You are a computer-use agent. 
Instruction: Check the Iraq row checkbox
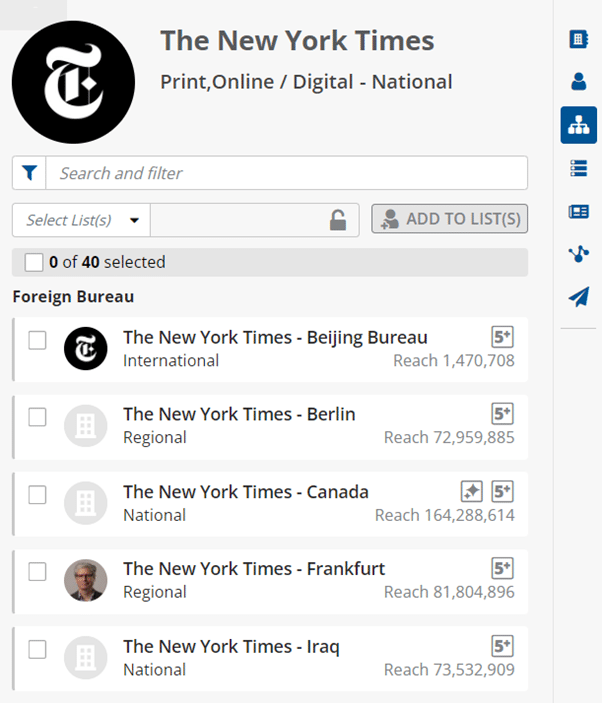click(x=37, y=649)
